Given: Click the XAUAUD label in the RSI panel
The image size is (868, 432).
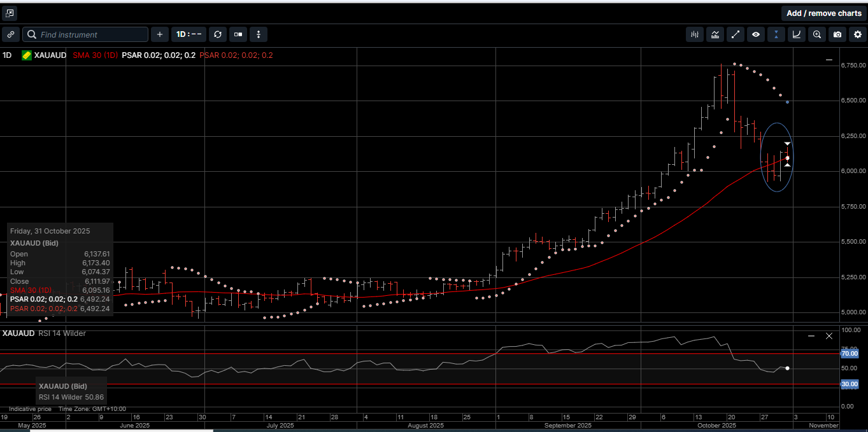Looking at the screenshot, I should (x=18, y=333).
